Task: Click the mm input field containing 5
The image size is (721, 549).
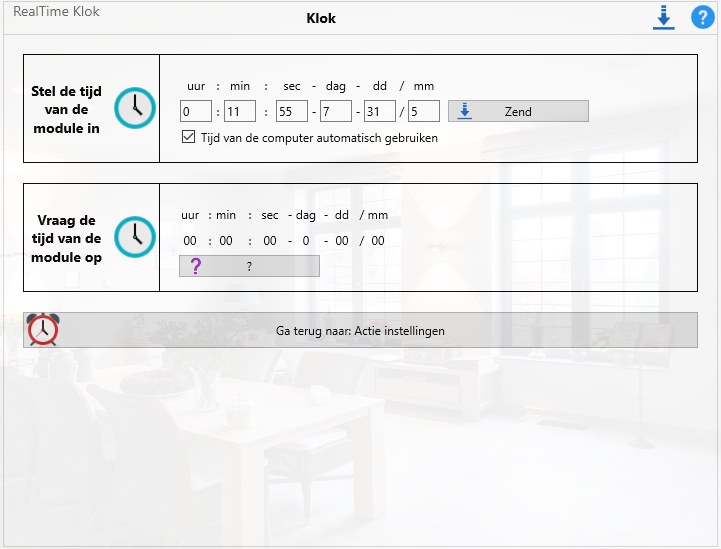Action: [x=424, y=111]
